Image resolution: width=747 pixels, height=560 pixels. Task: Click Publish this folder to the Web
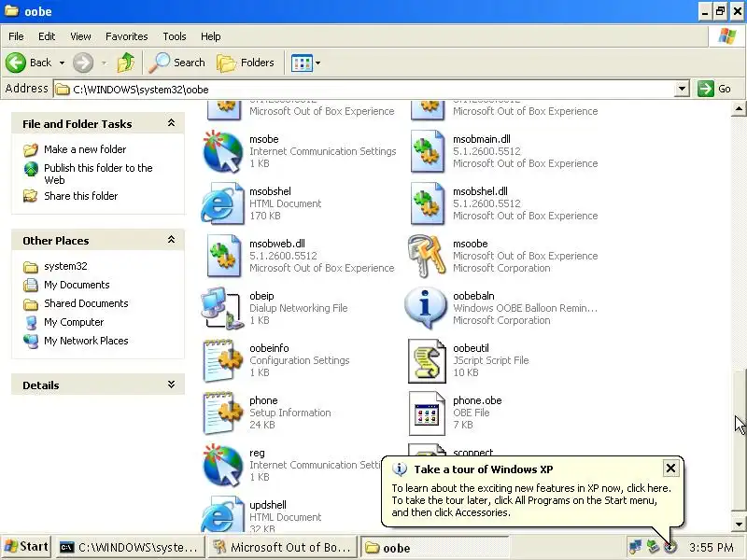(x=98, y=174)
